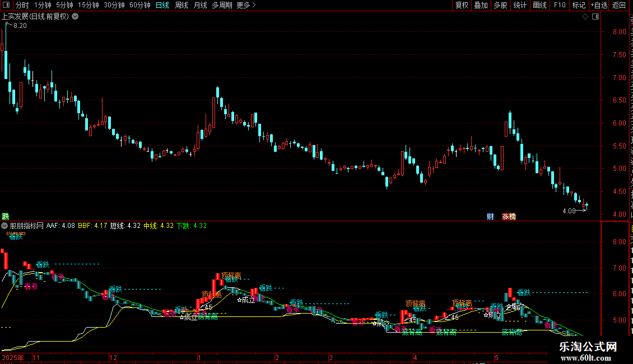
Task: Click the 短线: 4.32 indicator value
Action: point(125,226)
